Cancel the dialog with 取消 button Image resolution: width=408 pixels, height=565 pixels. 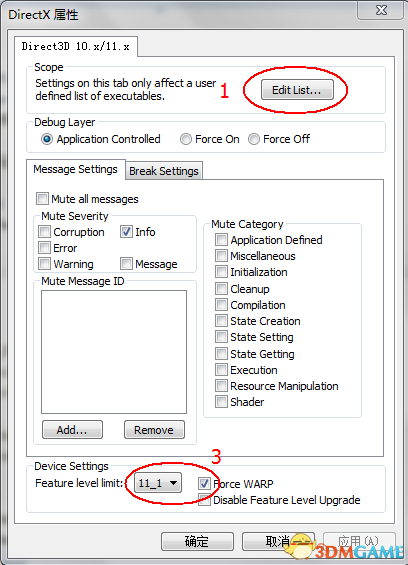pyautogui.click(x=278, y=542)
